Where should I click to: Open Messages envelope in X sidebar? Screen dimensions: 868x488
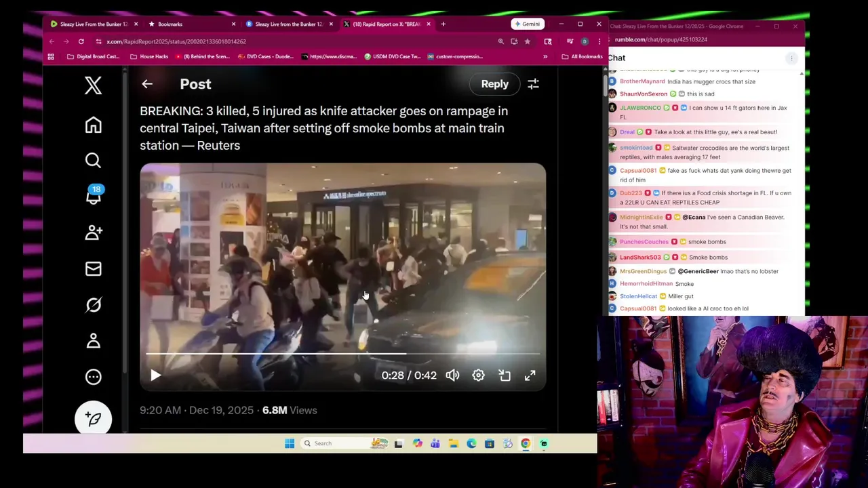tap(93, 269)
